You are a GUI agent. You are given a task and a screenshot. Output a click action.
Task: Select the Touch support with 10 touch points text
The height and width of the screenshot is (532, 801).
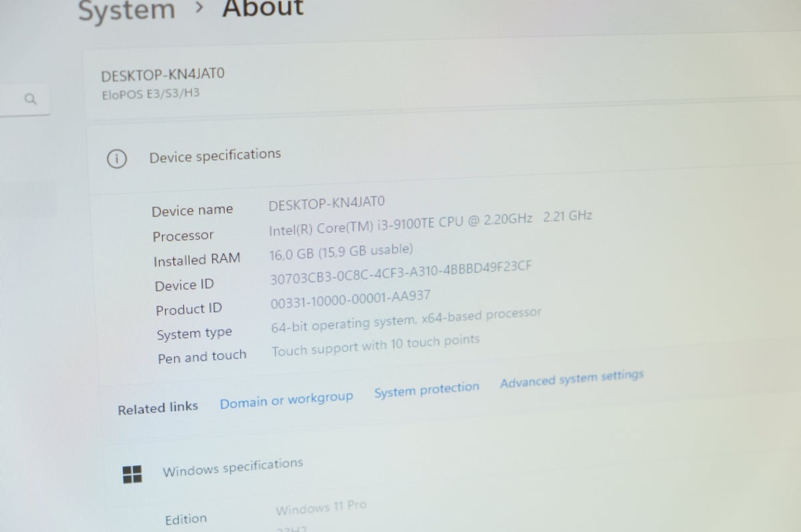click(376, 344)
